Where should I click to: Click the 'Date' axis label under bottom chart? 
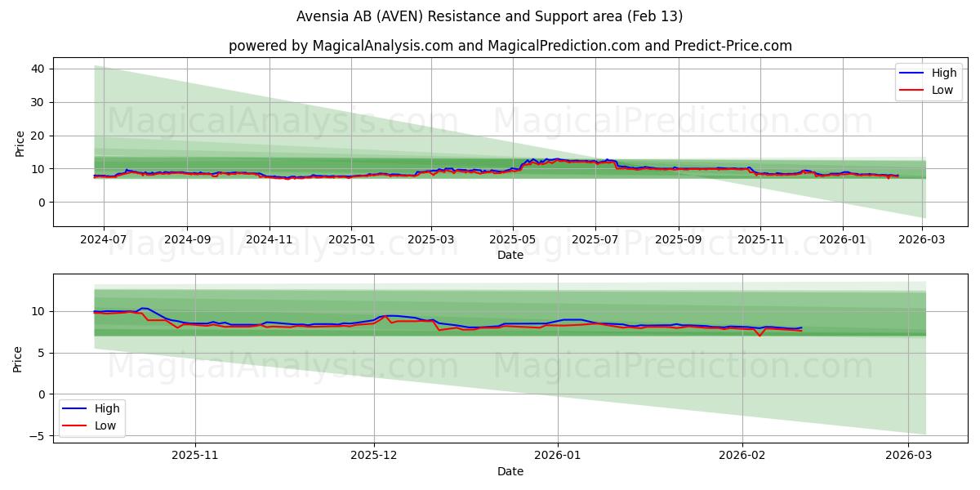coord(510,471)
